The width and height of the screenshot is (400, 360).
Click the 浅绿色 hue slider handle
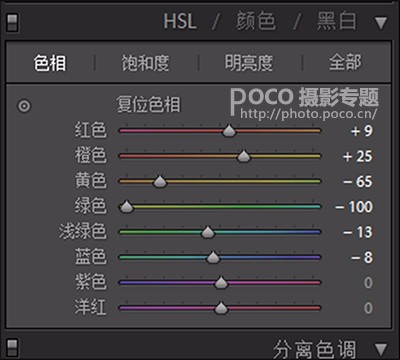click(208, 232)
